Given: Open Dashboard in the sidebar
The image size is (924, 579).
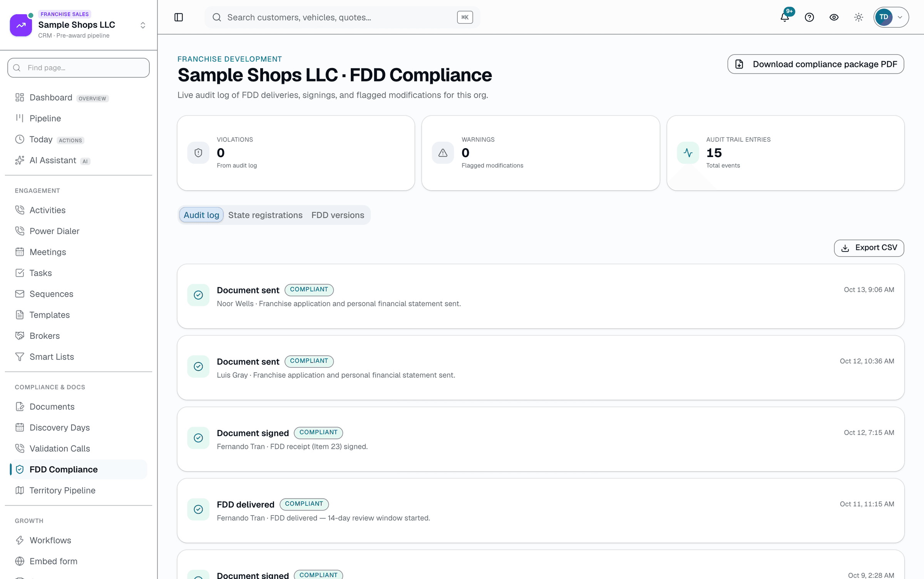Looking at the screenshot, I should click(79, 98).
